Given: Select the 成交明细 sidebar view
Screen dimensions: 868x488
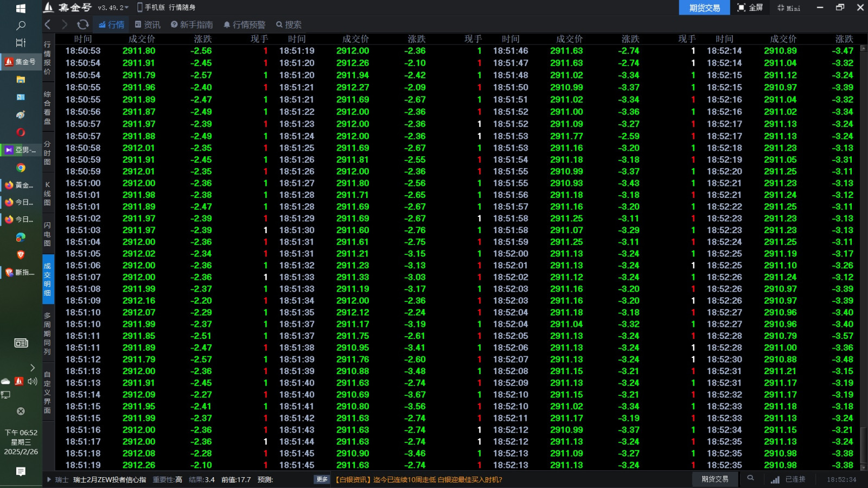Looking at the screenshot, I should (48, 279).
